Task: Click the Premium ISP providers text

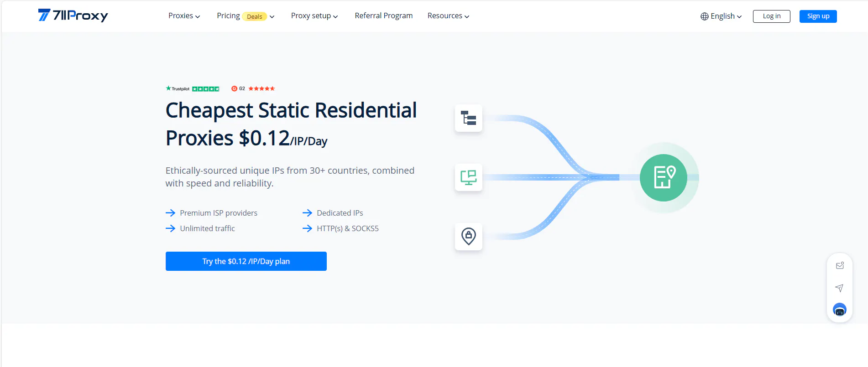Action: click(x=219, y=213)
